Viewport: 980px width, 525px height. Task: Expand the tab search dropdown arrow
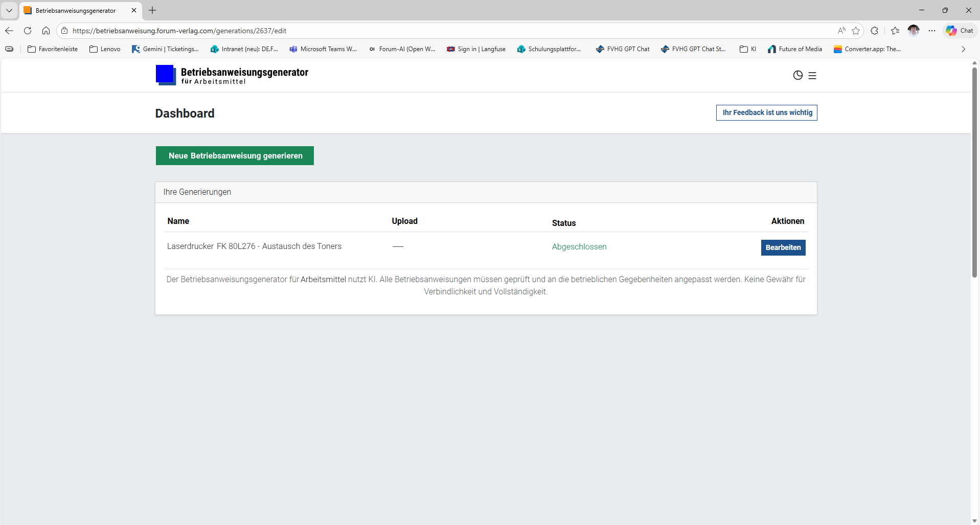9,10
